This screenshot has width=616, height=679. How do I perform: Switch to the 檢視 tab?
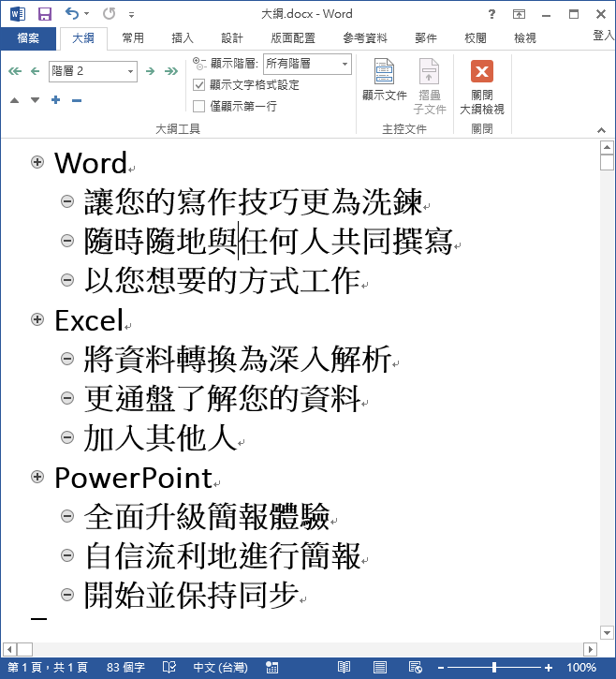(525, 38)
